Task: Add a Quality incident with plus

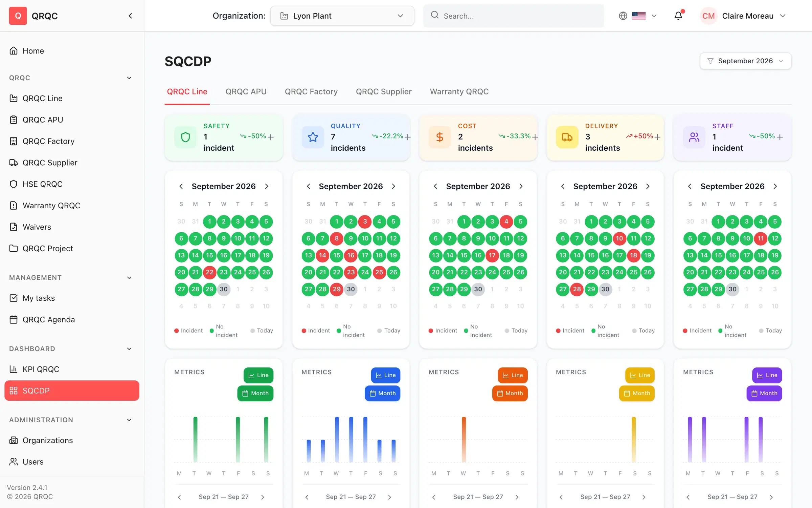Action: click(408, 137)
